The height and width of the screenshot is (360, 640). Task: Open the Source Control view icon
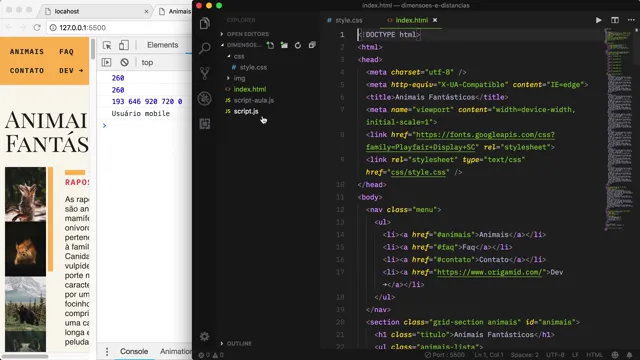205,73
